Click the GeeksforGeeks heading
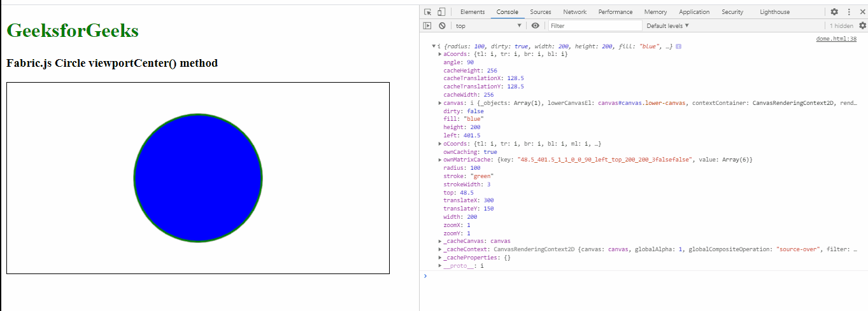 tap(73, 31)
